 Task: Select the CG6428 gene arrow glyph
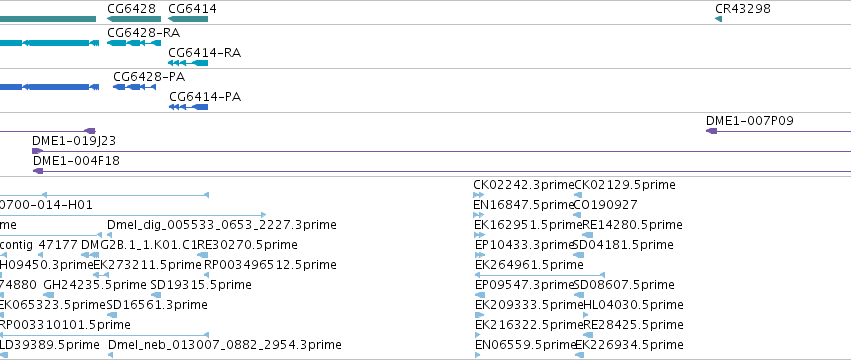point(131,19)
